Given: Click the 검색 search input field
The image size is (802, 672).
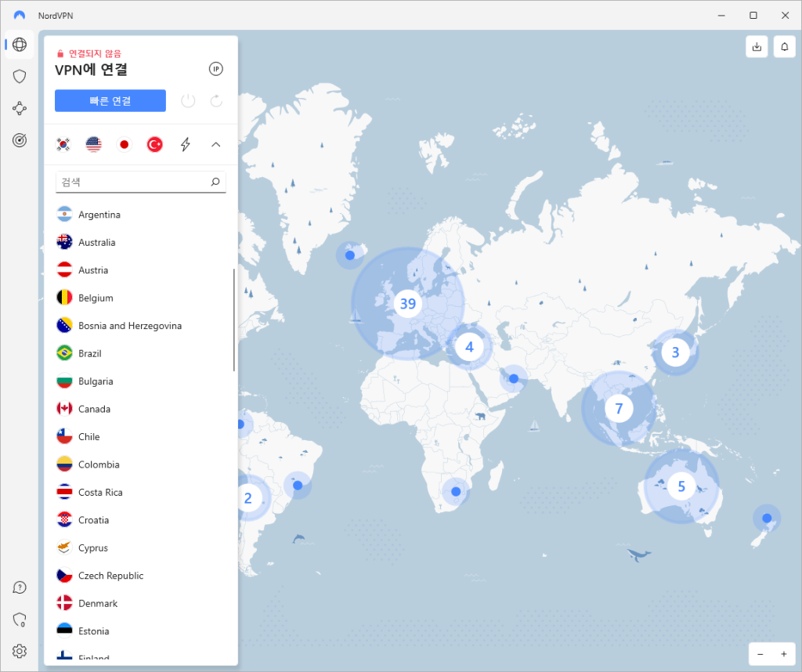Looking at the screenshot, I should tap(133, 181).
